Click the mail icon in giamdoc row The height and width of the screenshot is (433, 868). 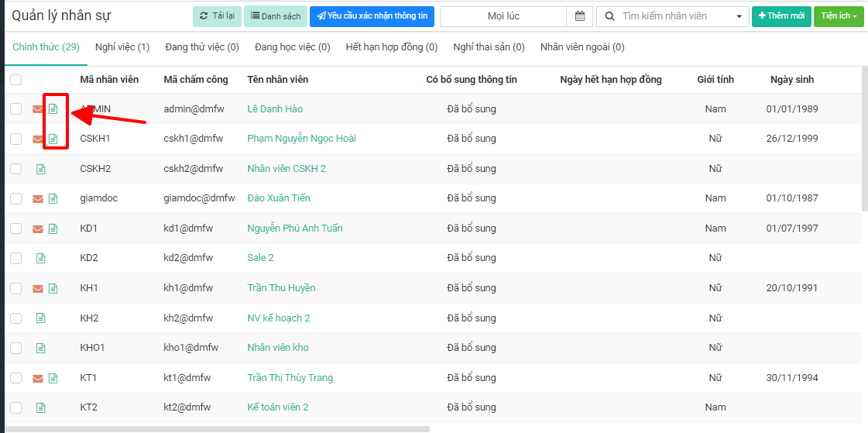(x=37, y=199)
